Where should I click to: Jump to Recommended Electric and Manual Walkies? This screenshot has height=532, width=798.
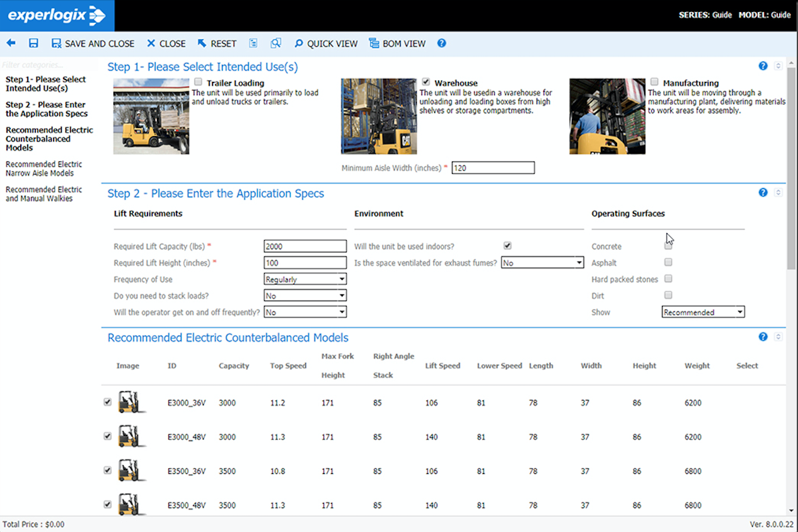point(44,194)
